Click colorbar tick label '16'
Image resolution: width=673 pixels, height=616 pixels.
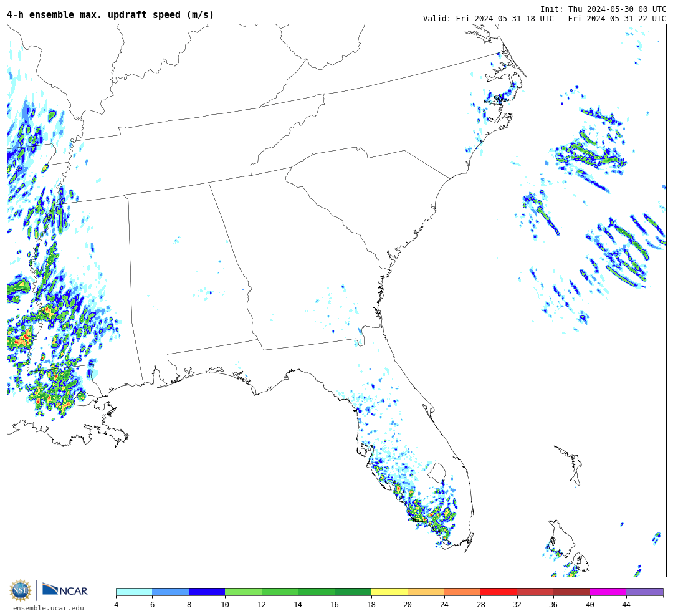[x=335, y=605]
